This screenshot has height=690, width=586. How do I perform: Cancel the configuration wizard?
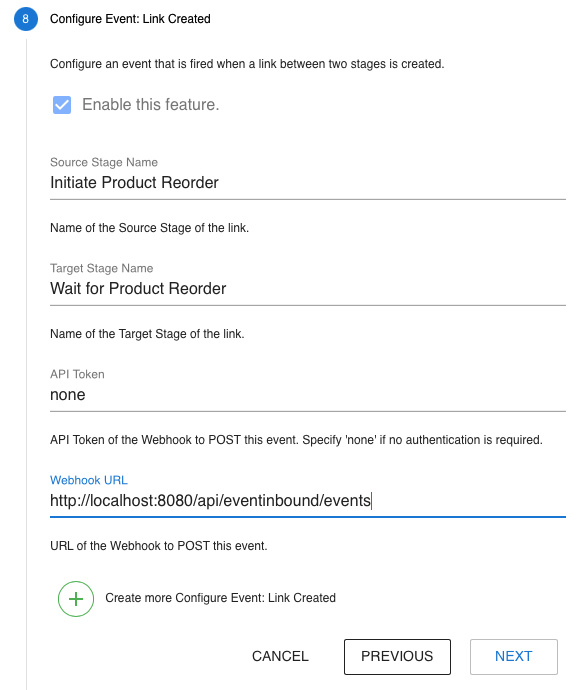coord(280,656)
